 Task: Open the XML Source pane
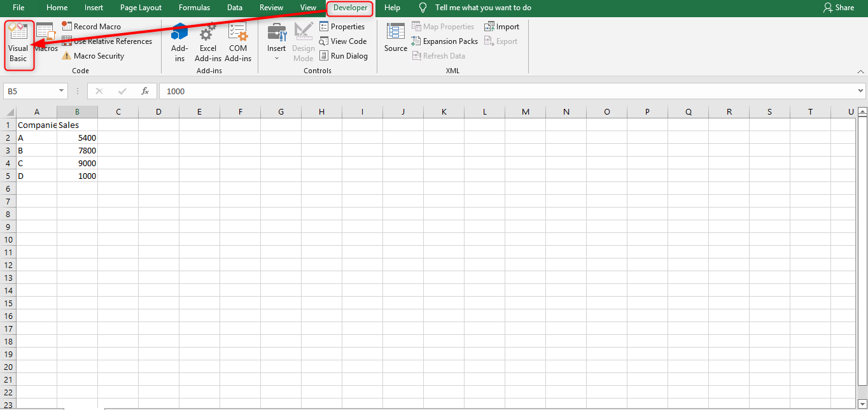tap(395, 38)
